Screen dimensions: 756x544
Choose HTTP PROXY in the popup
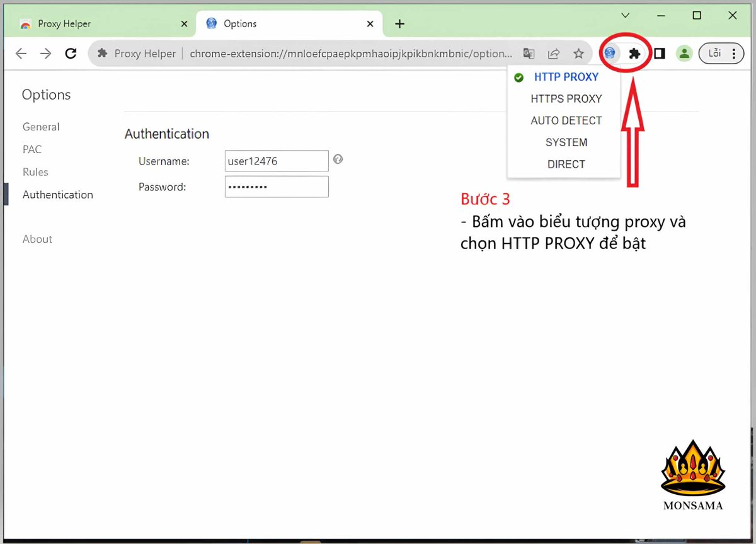coord(566,77)
